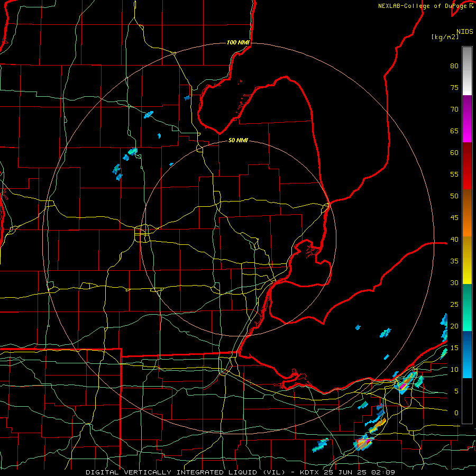Select the 100 NMI range ring label
Viewport: 476px width, 476px height.
coord(238,42)
